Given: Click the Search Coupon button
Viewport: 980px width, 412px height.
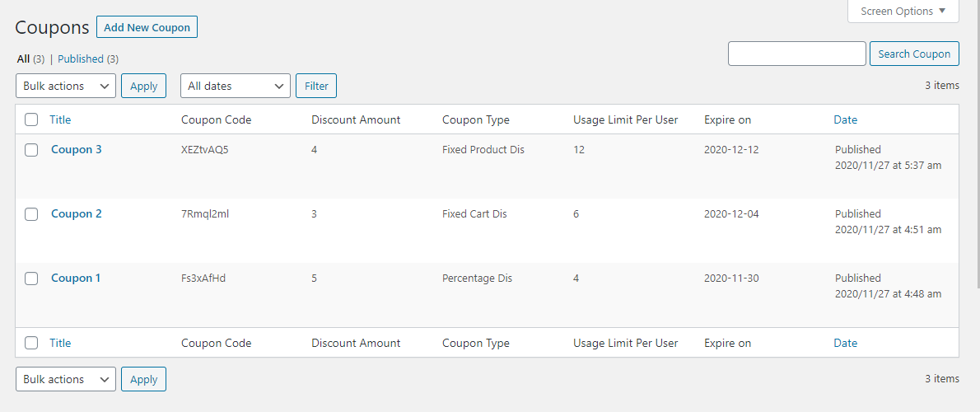Looking at the screenshot, I should (x=913, y=54).
